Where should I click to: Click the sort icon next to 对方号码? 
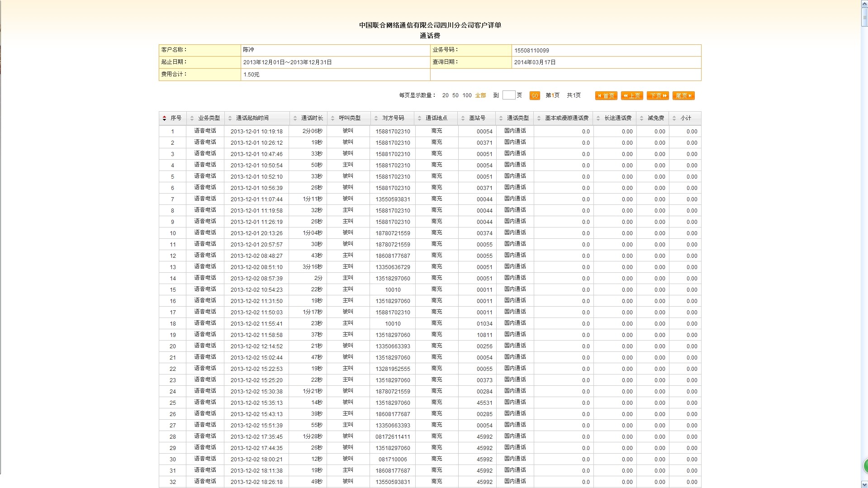click(x=376, y=118)
